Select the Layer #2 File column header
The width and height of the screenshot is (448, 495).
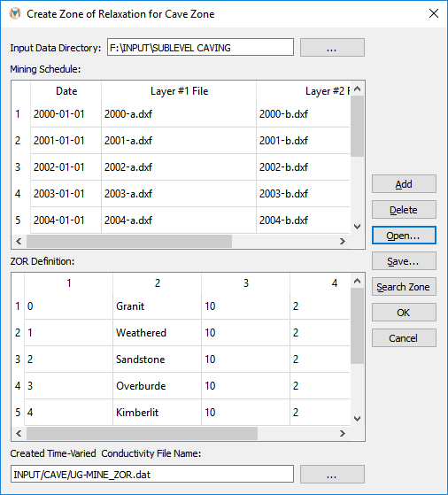pos(303,91)
